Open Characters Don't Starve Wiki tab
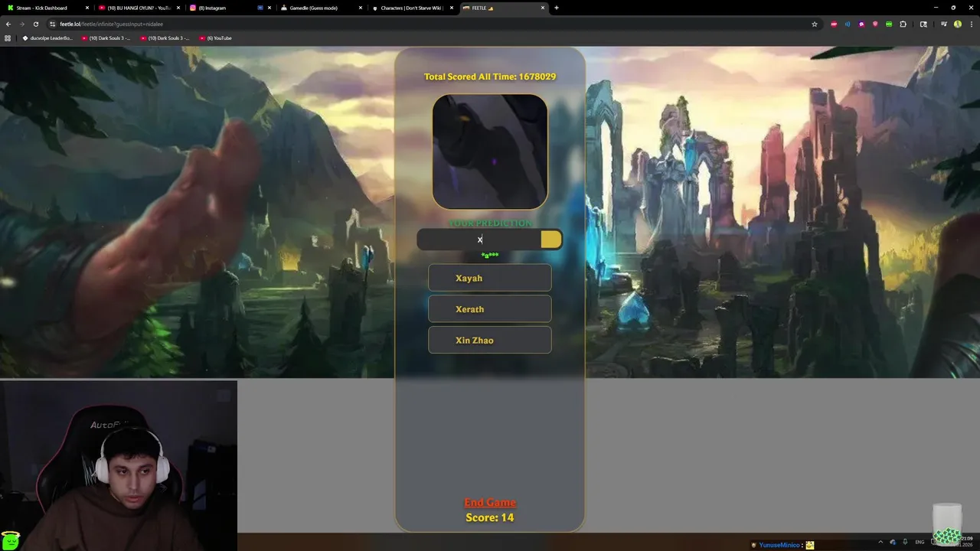Viewport: 980px width, 551px height. (x=411, y=8)
